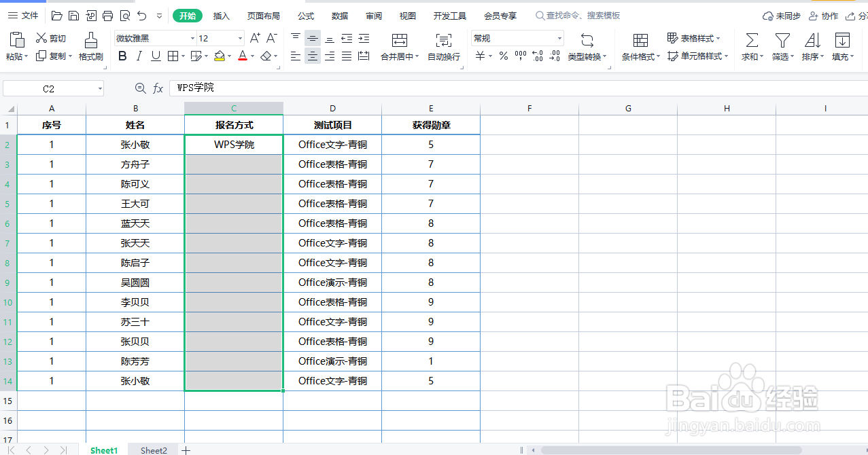Expand the font size dropdown

click(x=239, y=38)
